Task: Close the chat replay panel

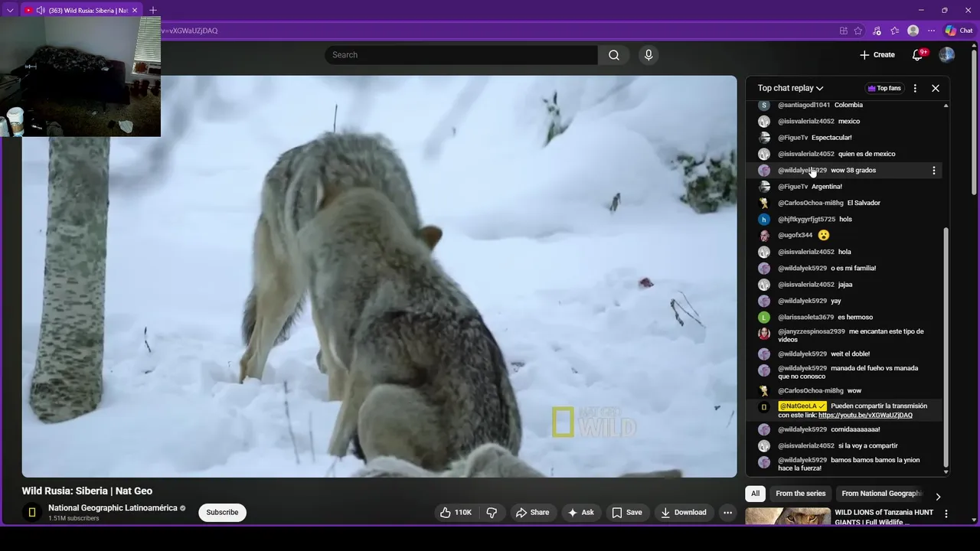Action: (936, 88)
